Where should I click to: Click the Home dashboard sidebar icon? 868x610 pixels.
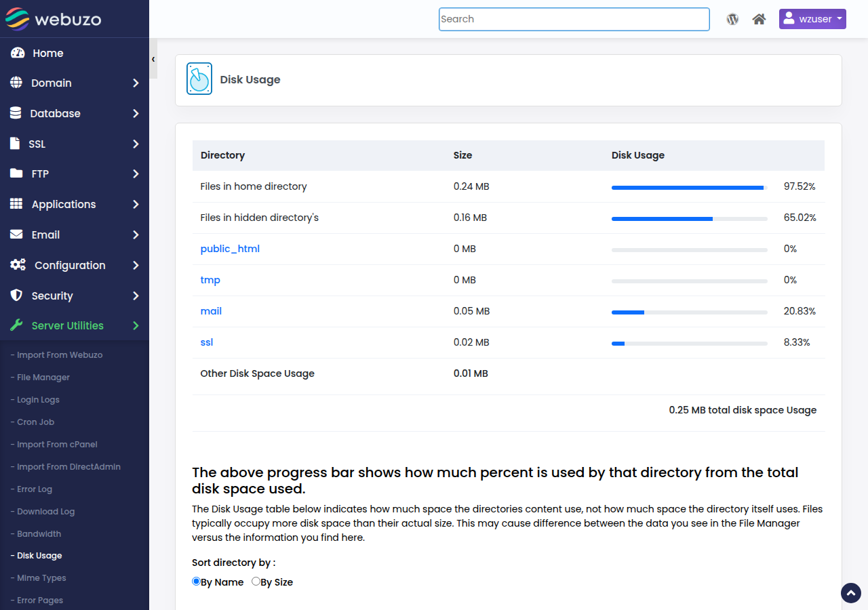[18, 53]
